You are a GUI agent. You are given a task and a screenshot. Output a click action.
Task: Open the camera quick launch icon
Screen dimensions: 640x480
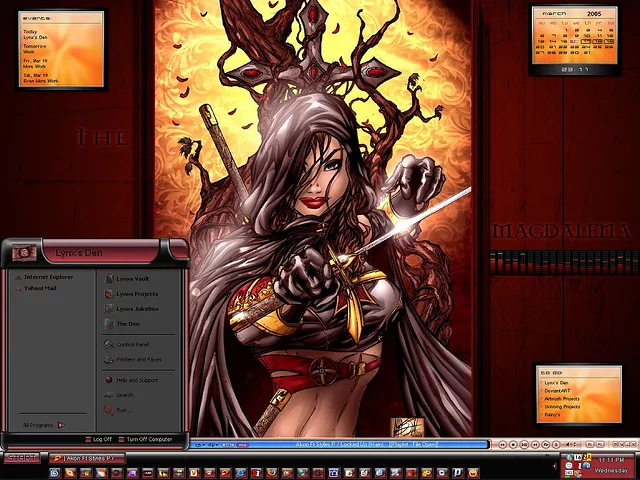[334, 473]
